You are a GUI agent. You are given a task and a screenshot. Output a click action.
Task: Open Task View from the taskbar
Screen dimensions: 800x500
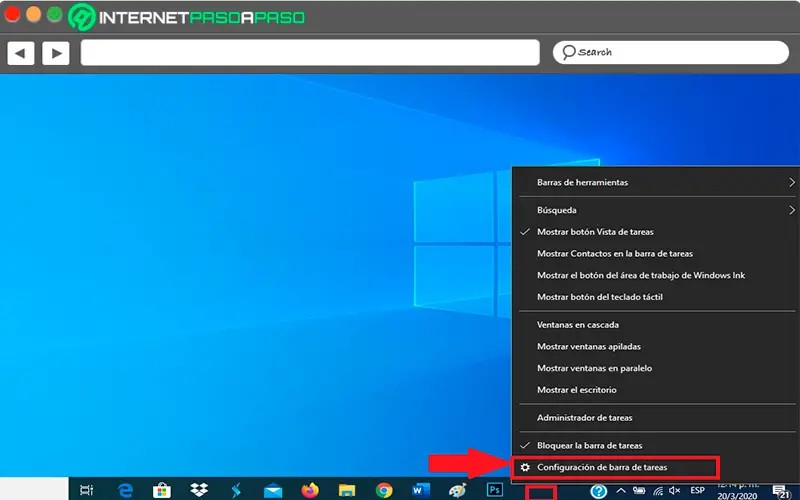pos(87,490)
